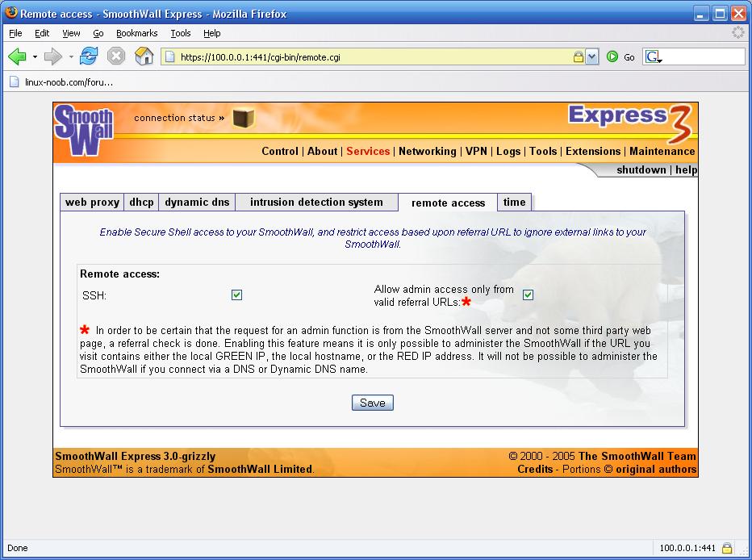Viewport: 752px width, 560px height.
Task: Switch to the dynamic dns tab
Action: pos(197,203)
